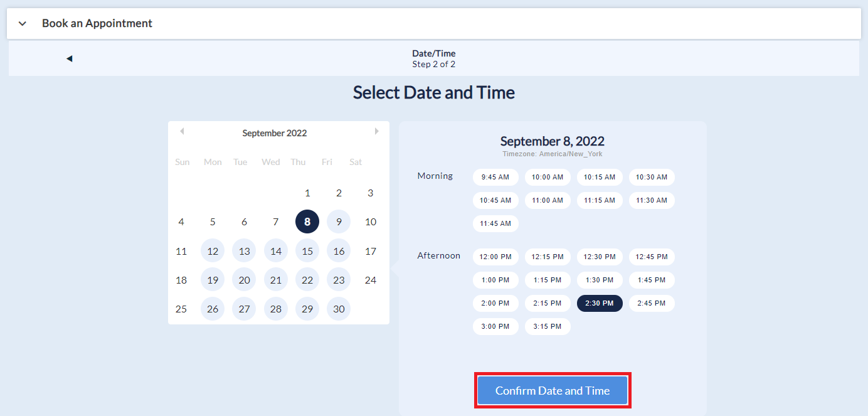
Task: Go back to the previous booking step
Action: tap(70, 59)
